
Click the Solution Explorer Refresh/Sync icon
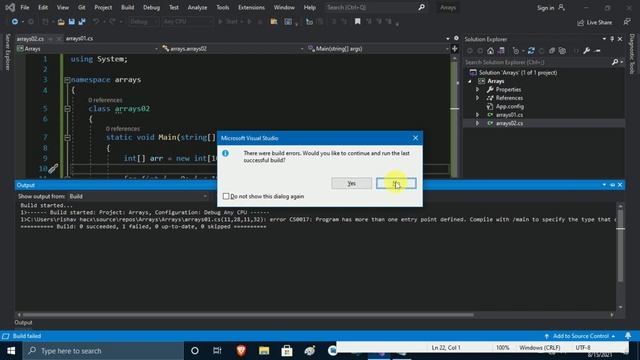point(531,51)
